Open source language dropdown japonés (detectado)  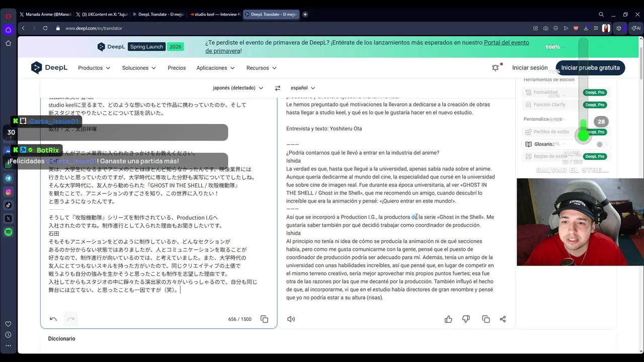[x=238, y=88]
